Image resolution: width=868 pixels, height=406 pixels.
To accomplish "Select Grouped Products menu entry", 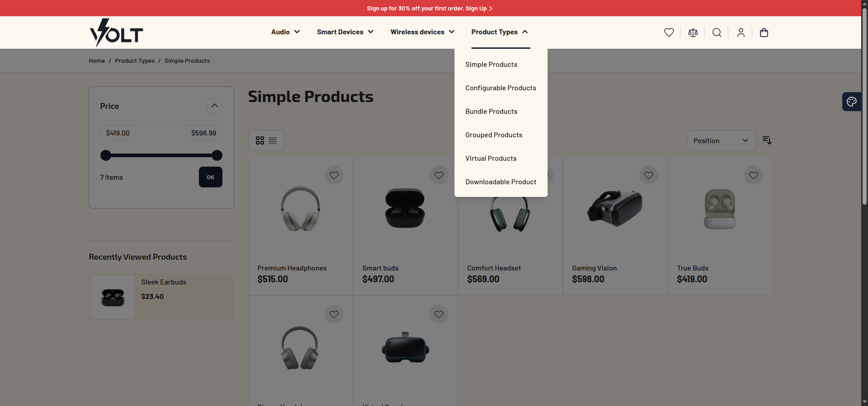I will point(494,135).
